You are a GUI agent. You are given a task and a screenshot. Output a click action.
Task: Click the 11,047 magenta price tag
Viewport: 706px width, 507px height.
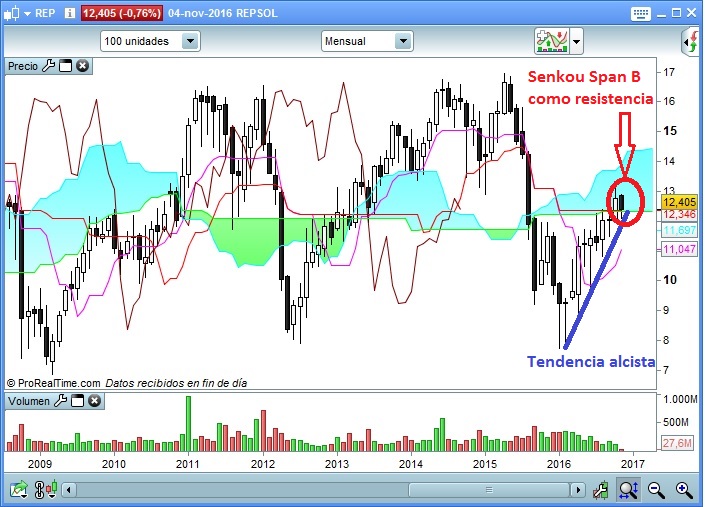679,249
